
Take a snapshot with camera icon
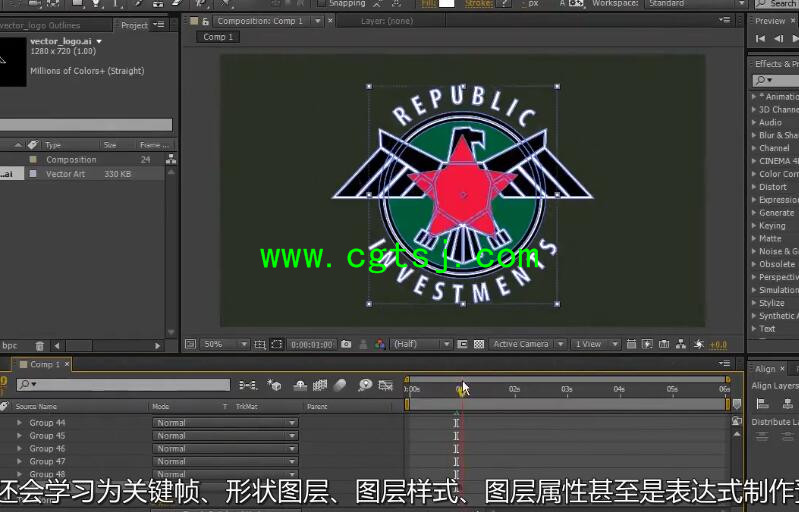point(346,344)
